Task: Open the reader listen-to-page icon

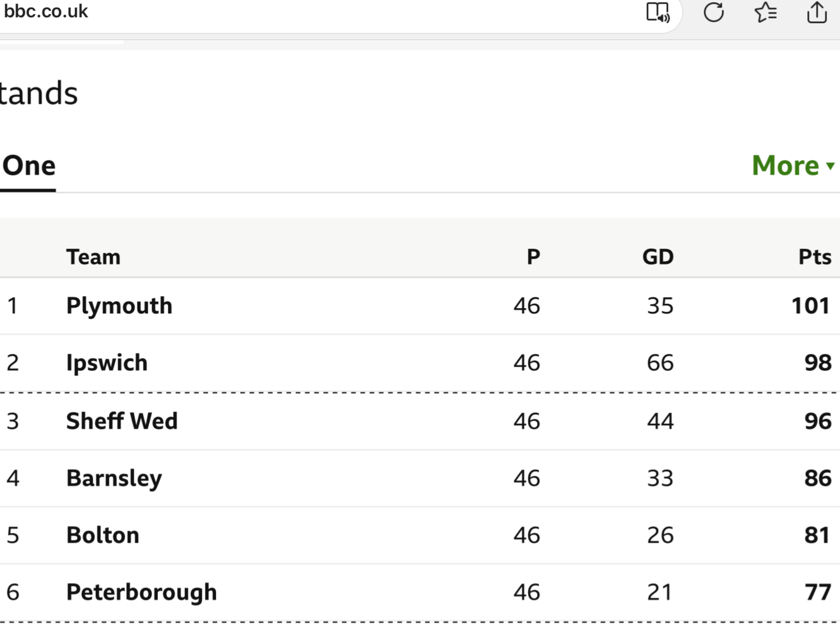Action: point(658,12)
